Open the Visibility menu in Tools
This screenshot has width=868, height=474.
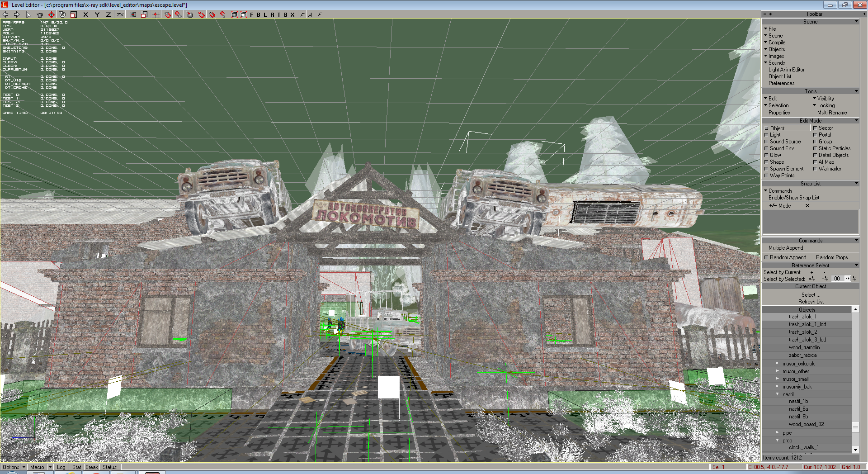point(825,99)
